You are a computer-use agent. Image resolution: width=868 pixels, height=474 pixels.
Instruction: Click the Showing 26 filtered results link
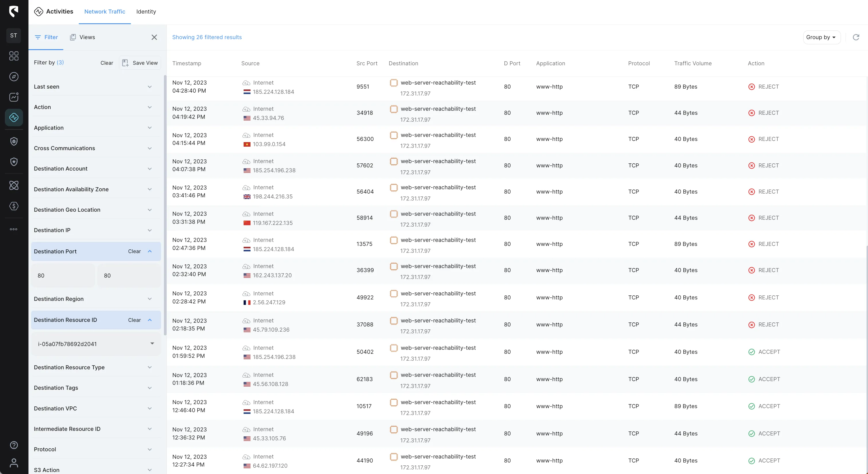coord(207,37)
